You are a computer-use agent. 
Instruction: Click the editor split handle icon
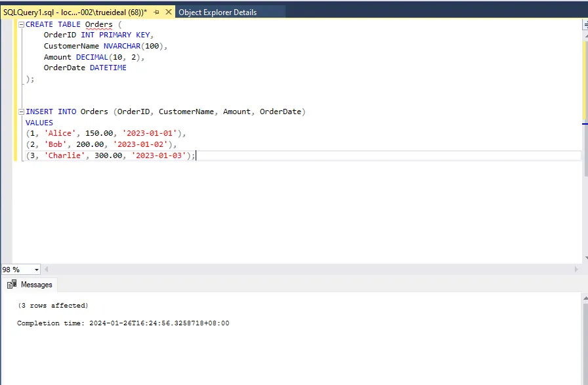584,24
